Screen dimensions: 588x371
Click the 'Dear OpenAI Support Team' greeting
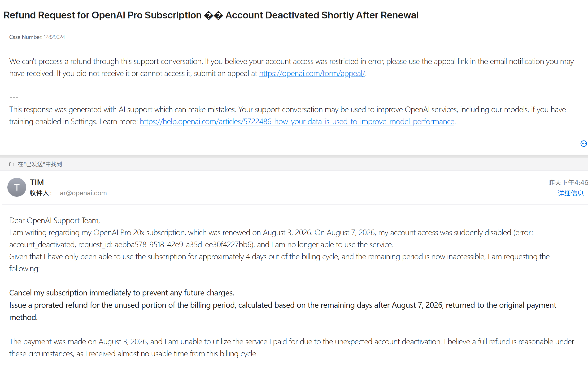pyautogui.click(x=55, y=221)
